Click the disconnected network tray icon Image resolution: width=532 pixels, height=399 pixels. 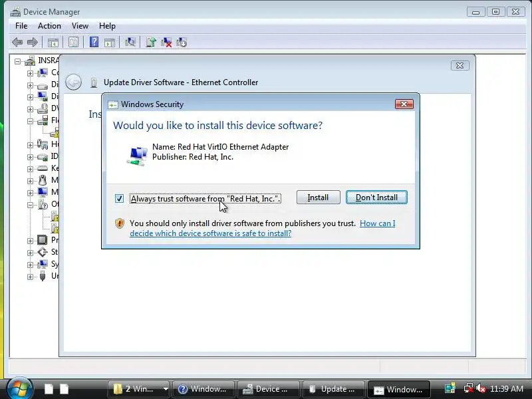point(469,388)
